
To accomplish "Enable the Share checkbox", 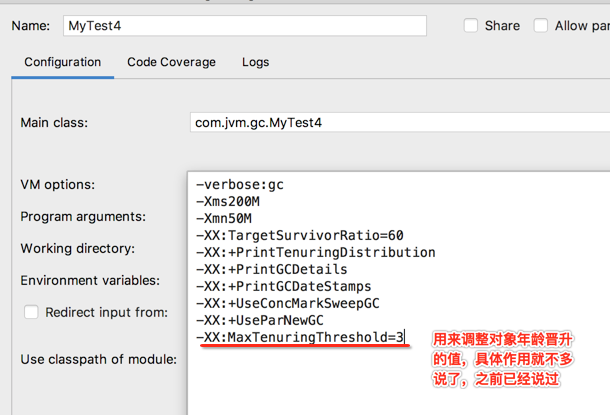I will tap(471, 26).
